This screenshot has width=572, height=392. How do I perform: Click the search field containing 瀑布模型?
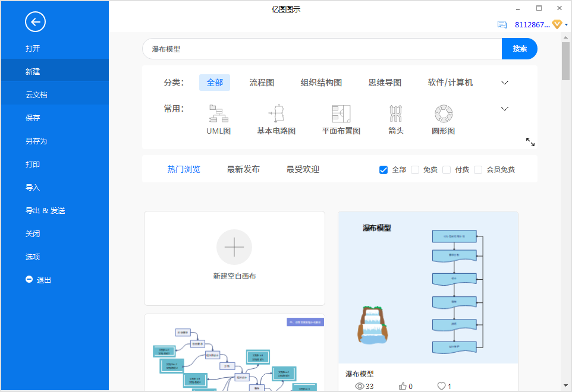[x=322, y=49]
